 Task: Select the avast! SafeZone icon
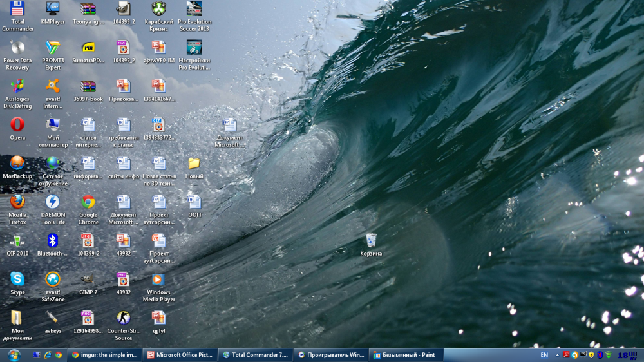(x=53, y=287)
